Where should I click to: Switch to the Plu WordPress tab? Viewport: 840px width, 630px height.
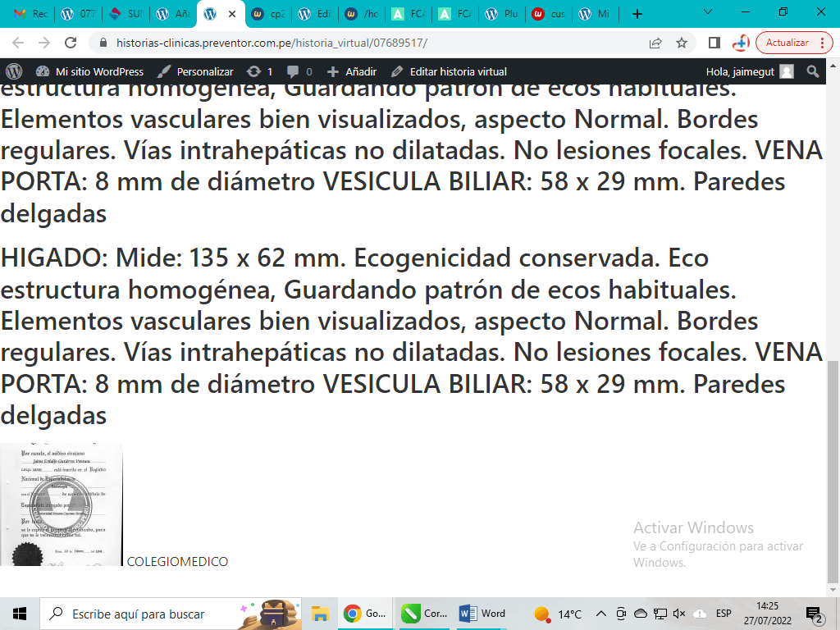pos(502,14)
